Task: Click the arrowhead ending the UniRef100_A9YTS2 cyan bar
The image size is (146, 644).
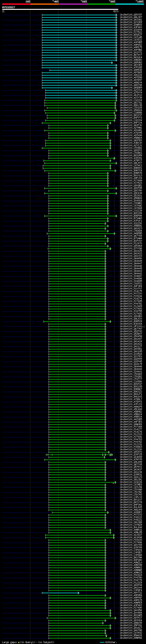Action: 79,593
